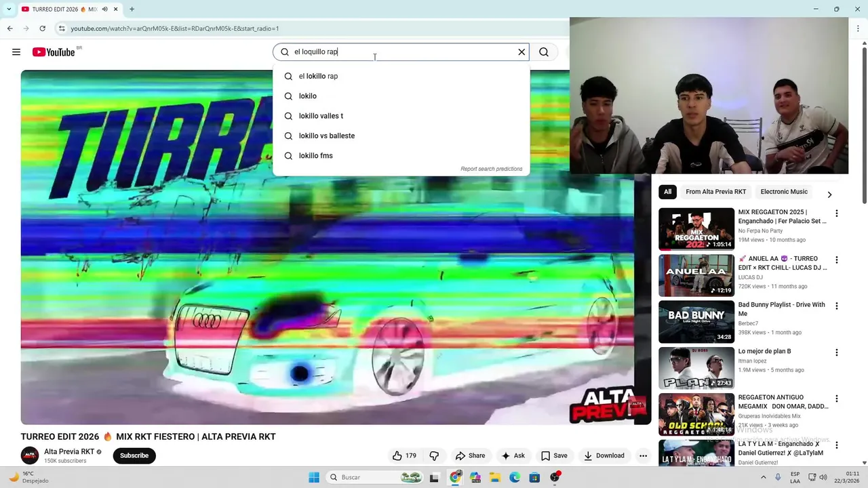The height and width of the screenshot is (488, 868).
Task: Open the Alta Previa RKT channel name link
Action: (x=69, y=451)
